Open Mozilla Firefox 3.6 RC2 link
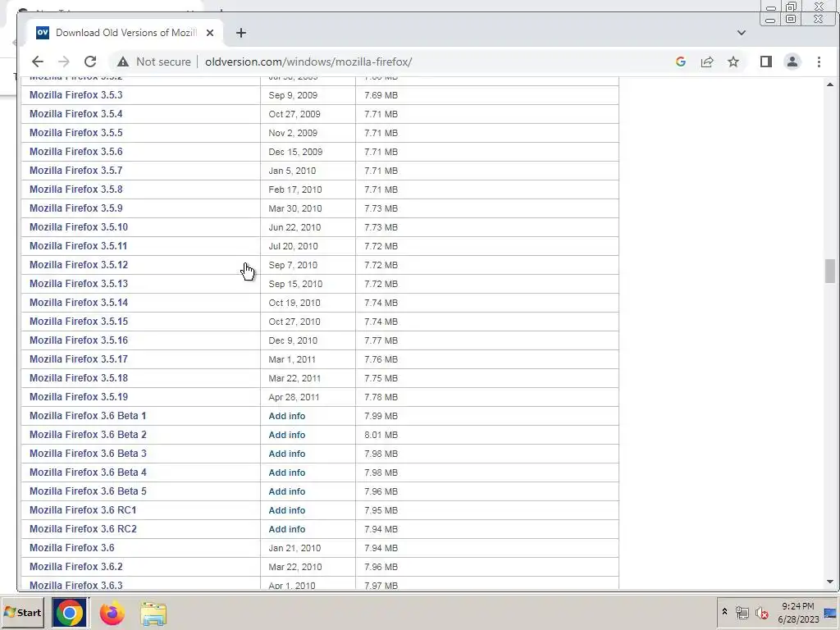The height and width of the screenshot is (630, 840). pyautogui.click(x=83, y=529)
